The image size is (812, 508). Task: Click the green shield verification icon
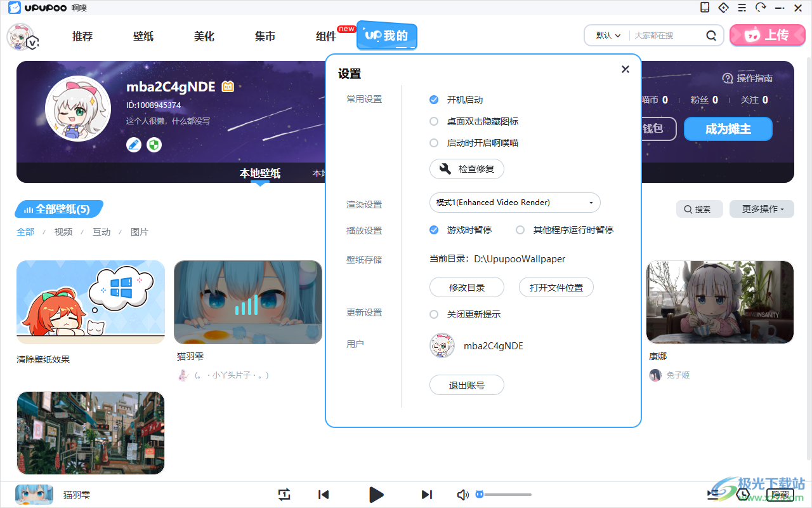[154, 145]
